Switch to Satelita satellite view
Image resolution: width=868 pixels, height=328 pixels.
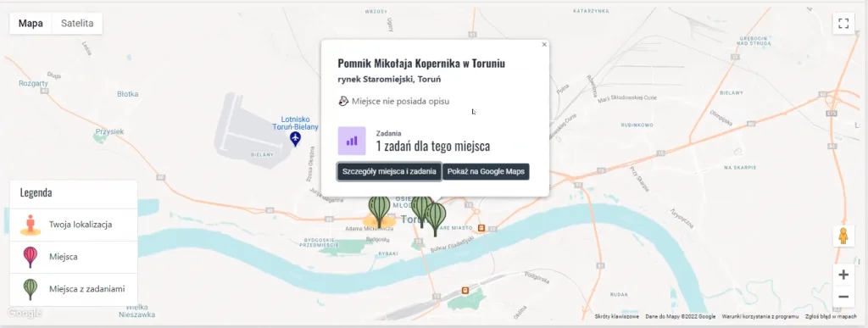[77, 23]
